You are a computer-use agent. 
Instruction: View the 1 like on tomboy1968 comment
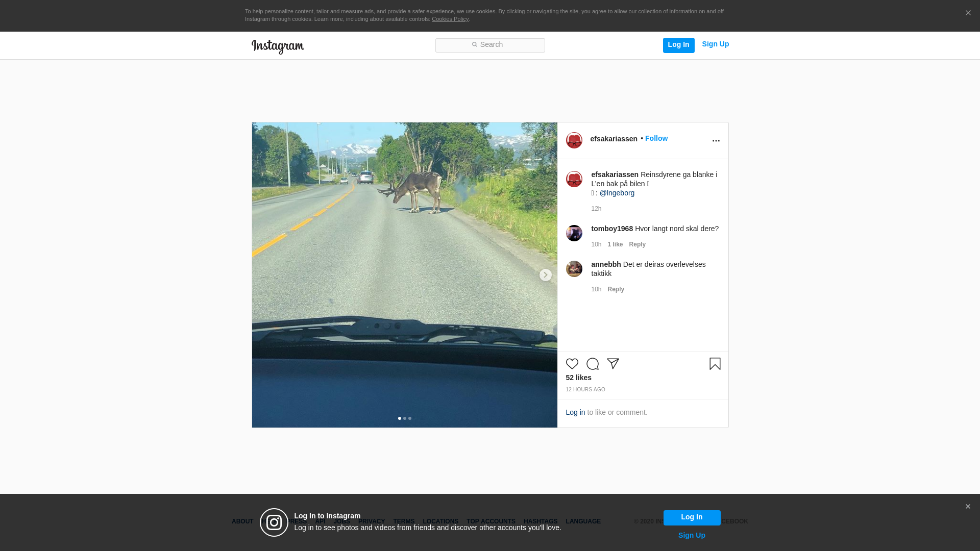point(615,244)
